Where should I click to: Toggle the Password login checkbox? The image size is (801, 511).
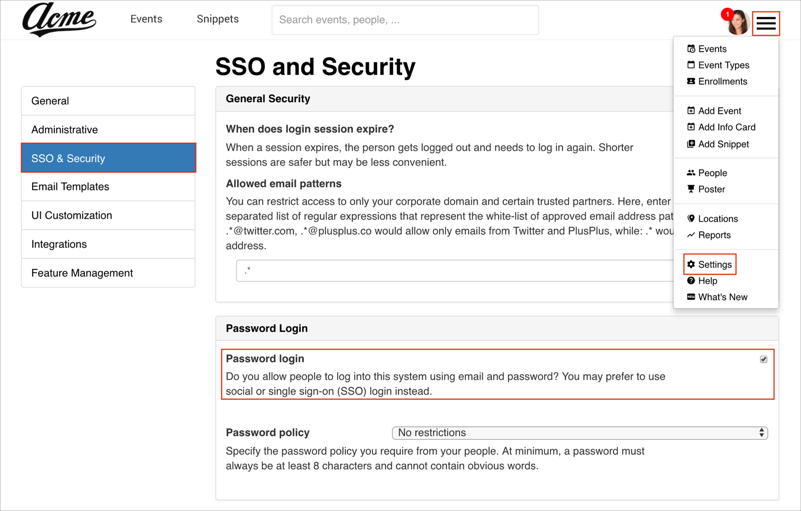point(763,359)
